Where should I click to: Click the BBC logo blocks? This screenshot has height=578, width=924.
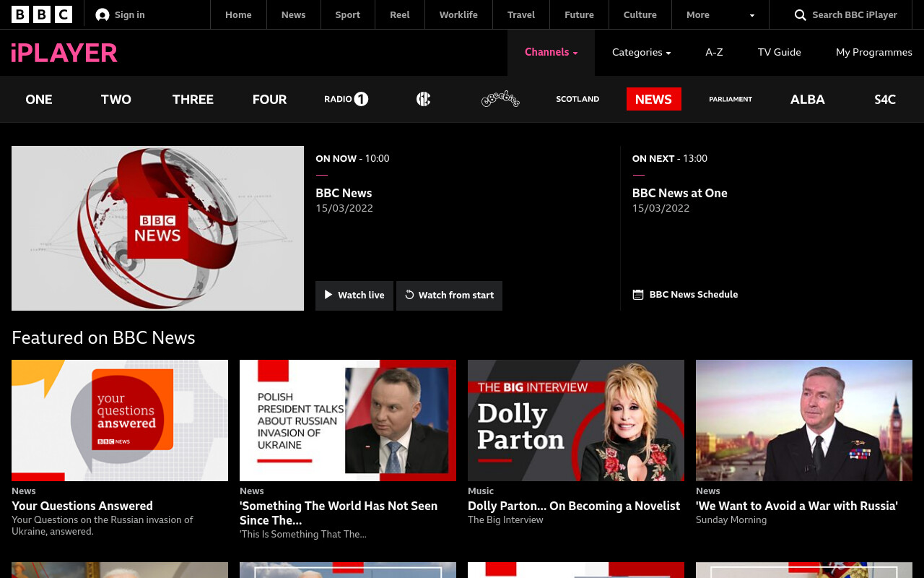42,14
